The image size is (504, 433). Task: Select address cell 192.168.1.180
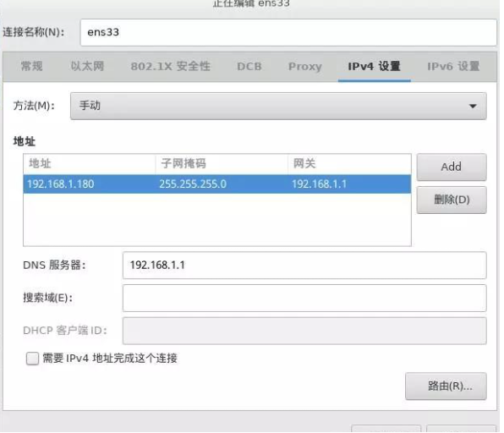[90, 184]
